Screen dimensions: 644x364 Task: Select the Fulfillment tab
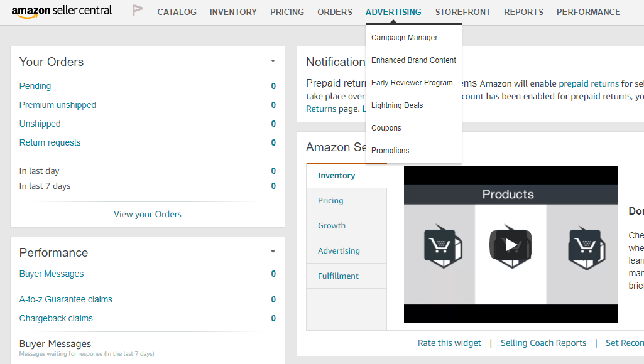coord(338,276)
